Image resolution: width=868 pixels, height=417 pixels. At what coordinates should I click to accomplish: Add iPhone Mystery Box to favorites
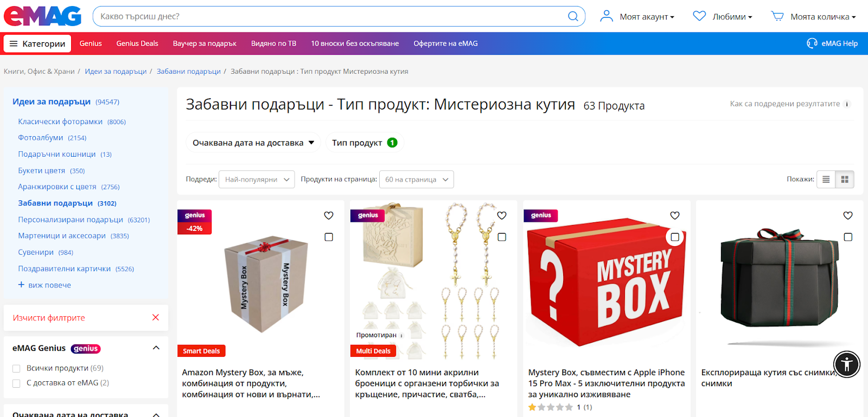click(675, 215)
